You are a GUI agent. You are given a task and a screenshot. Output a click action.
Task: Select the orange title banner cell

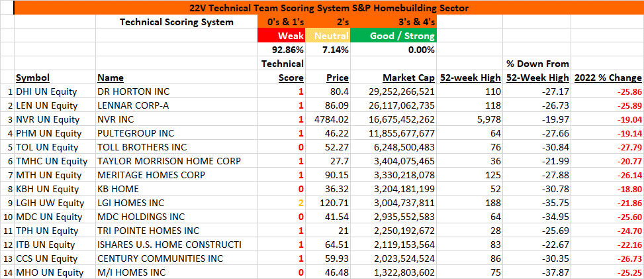(328, 8)
